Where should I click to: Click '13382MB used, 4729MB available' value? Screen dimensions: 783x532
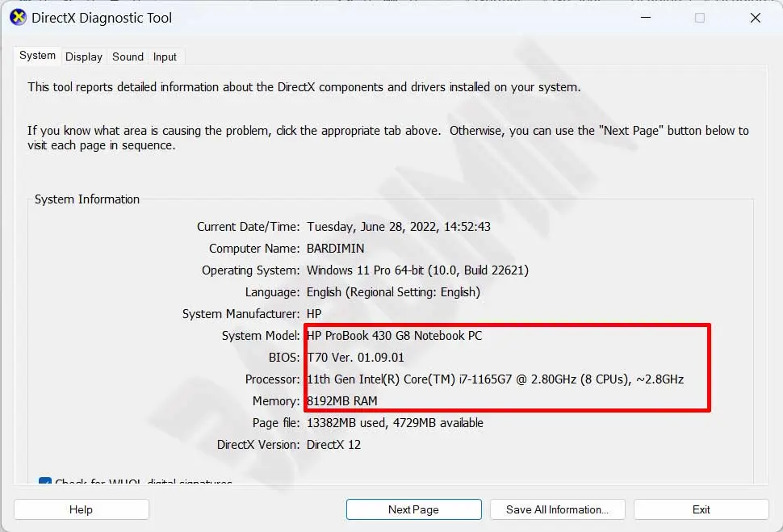point(395,423)
